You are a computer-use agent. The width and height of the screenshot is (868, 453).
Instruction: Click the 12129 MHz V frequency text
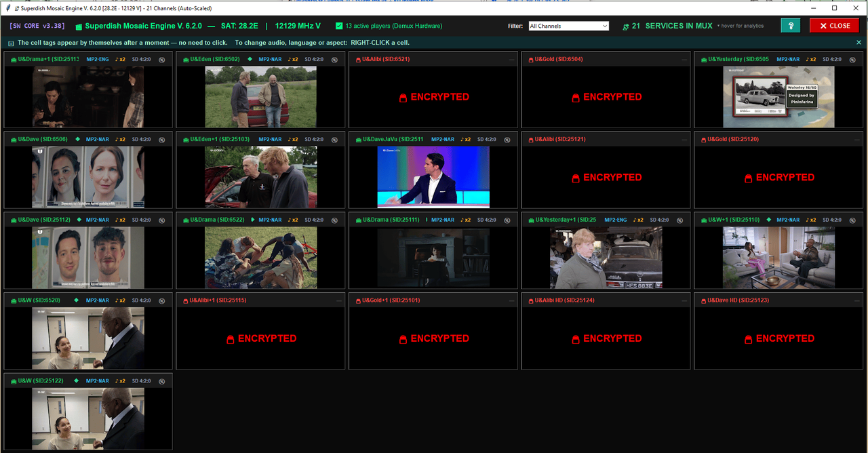298,26
